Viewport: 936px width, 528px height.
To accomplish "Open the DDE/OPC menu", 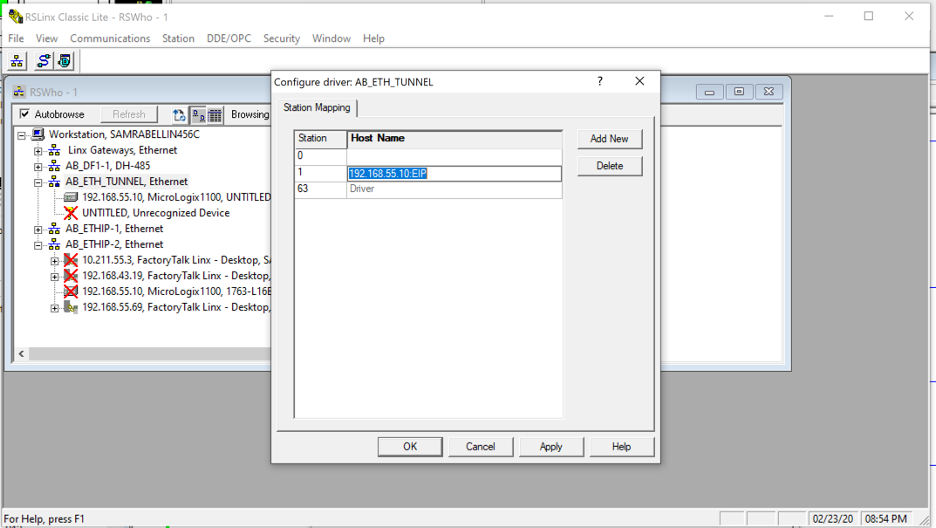I will pyautogui.click(x=229, y=38).
